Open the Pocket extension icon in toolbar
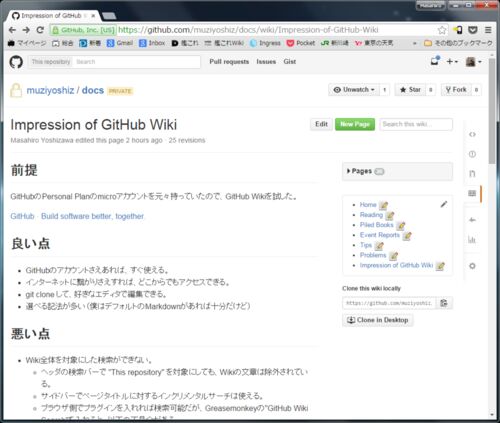The width and height of the screenshot is (500, 423). [473, 30]
